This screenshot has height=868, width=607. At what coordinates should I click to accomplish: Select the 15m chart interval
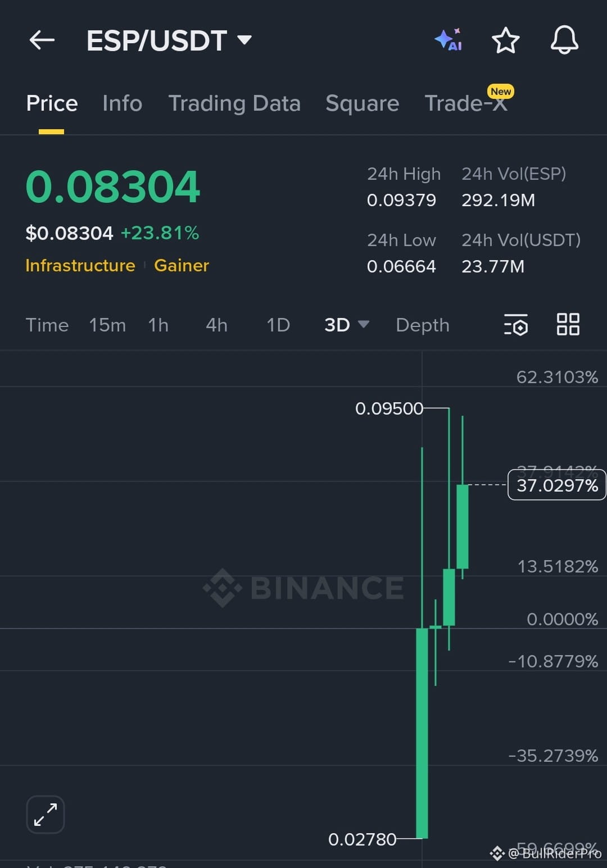[x=107, y=325]
